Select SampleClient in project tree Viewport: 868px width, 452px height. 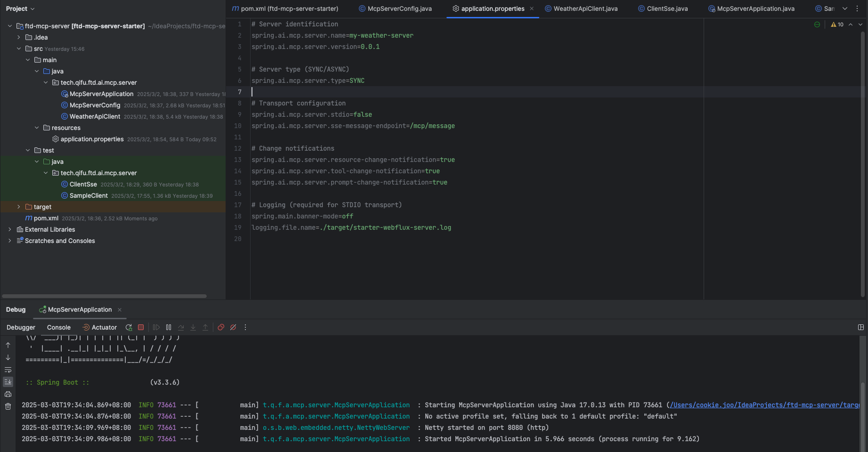point(89,195)
